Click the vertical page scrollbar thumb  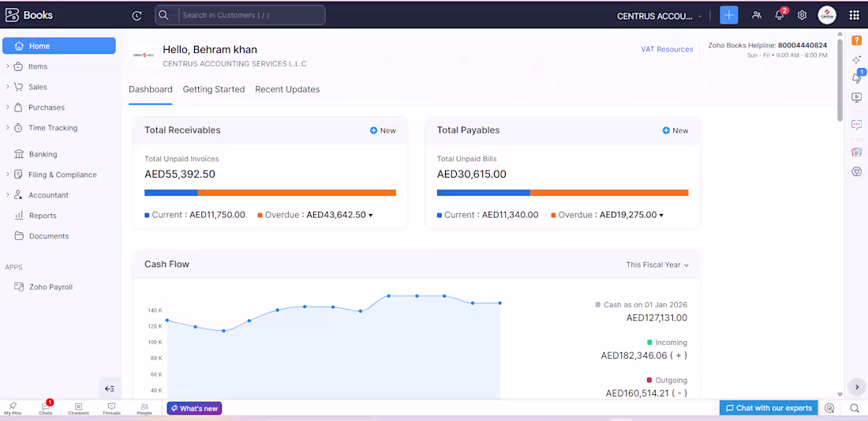click(840, 80)
